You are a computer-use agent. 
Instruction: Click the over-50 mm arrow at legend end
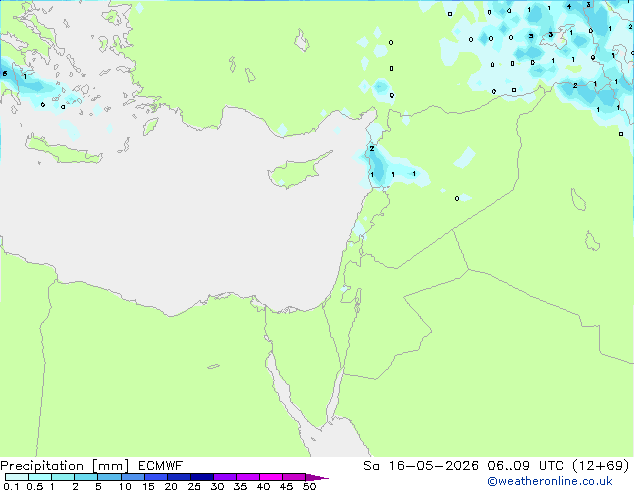coord(317,477)
